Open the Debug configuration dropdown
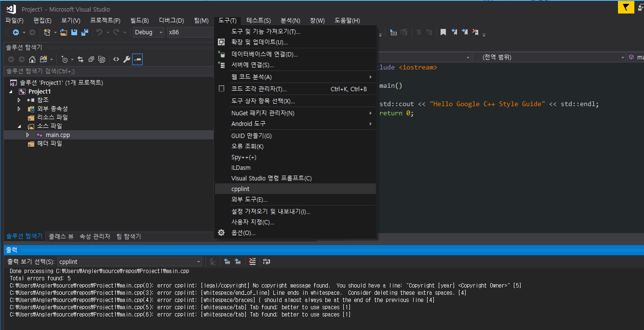 149,32
